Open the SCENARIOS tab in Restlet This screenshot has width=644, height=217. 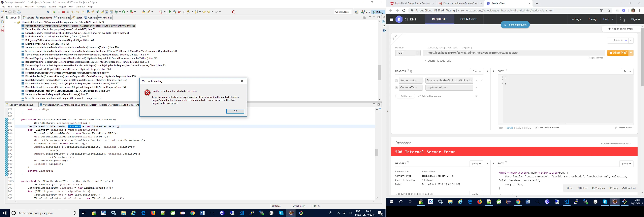pos(469,19)
